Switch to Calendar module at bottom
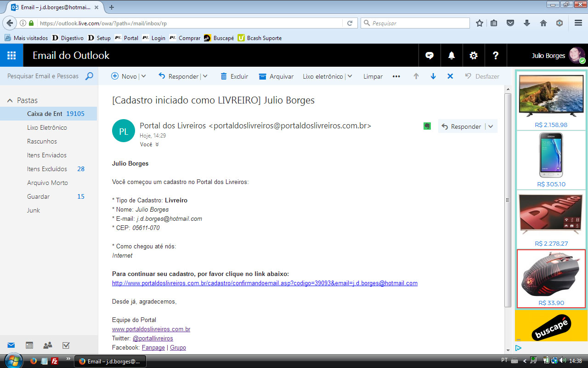This screenshot has width=588, height=368. coord(29,345)
